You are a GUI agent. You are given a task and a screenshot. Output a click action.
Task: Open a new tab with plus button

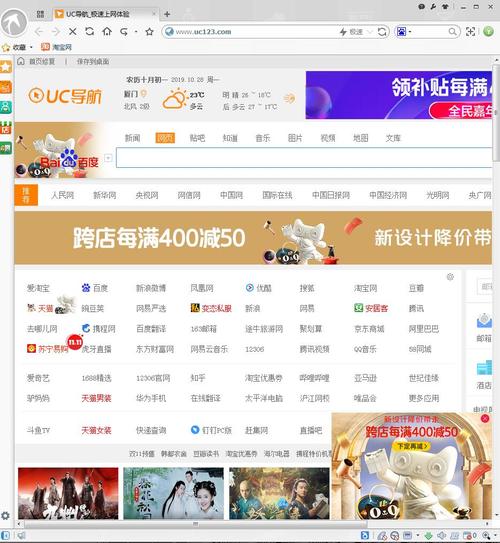[x=167, y=14]
